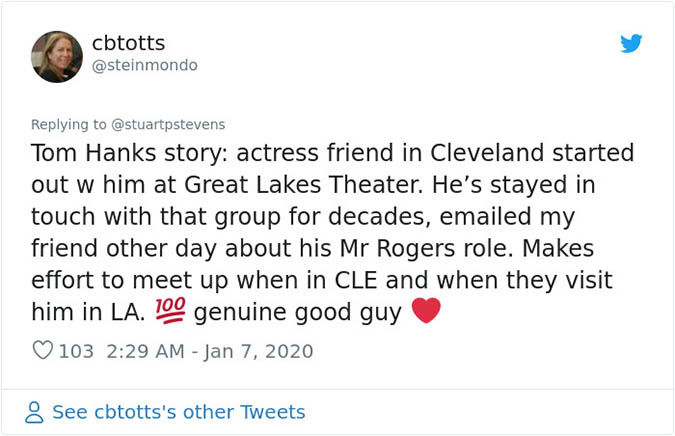Screen dimensions: 675x436
Task: See cbtotts's other Tweets
Action: pyautogui.click(x=179, y=412)
